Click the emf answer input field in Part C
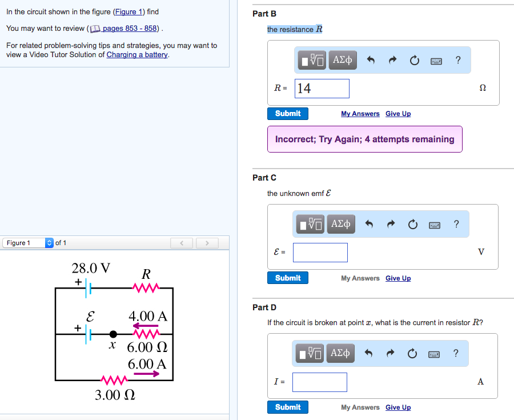 tap(320, 252)
